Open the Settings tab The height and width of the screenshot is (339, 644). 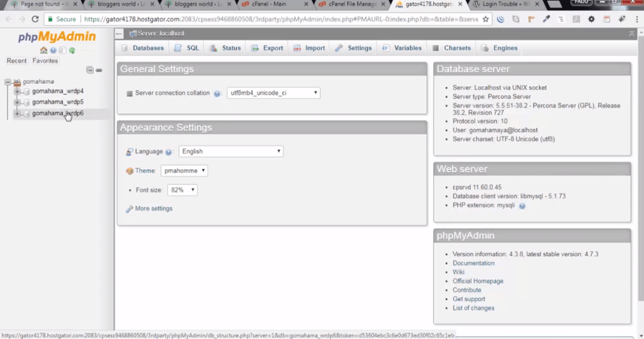pos(353,48)
